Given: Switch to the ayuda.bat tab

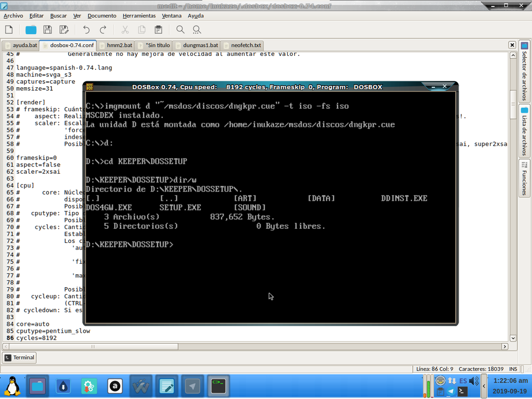Looking at the screenshot, I should [21, 45].
